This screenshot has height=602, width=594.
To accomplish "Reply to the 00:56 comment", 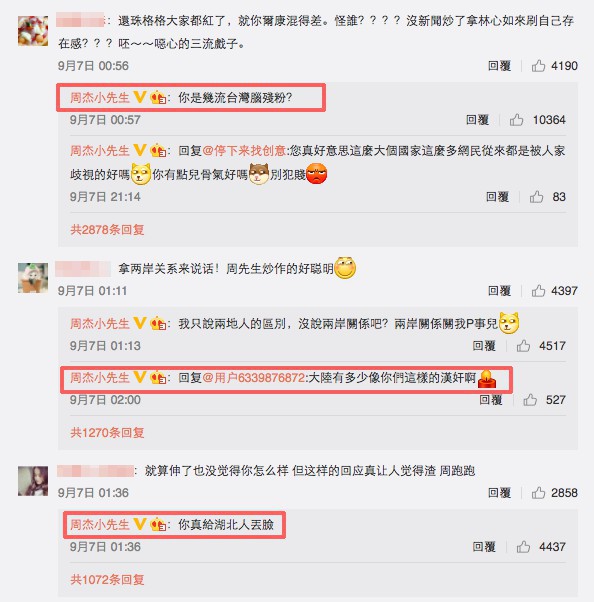I will (499, 66).
